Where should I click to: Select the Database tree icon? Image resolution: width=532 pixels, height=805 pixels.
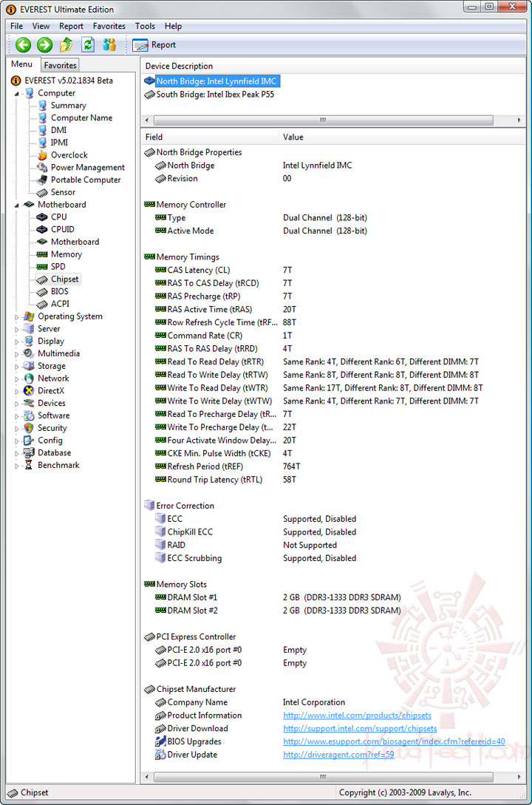point(30,453)
